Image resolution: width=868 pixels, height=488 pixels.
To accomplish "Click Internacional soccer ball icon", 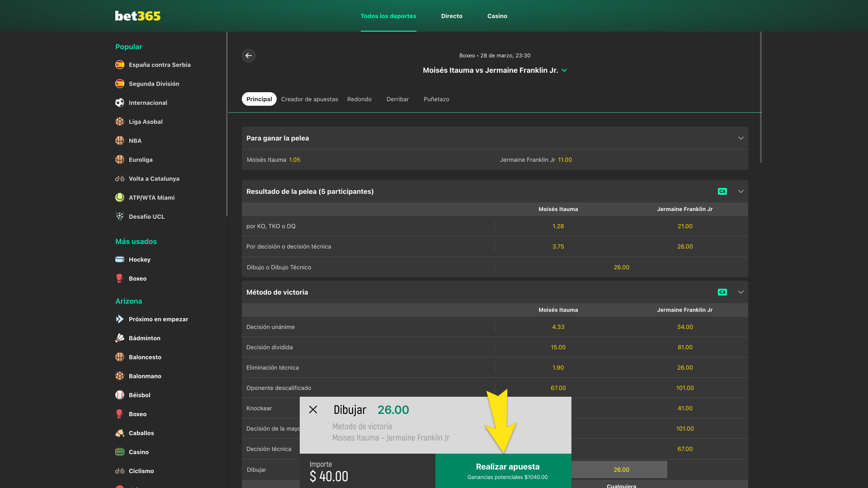I will pyautogui.click(x=120, y=103).
